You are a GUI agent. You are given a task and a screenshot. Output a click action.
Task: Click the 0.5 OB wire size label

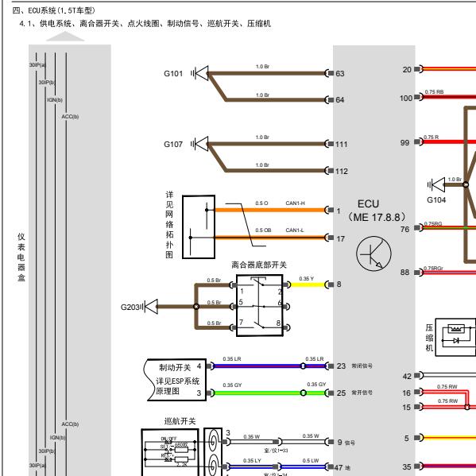(x=263, y=230)
